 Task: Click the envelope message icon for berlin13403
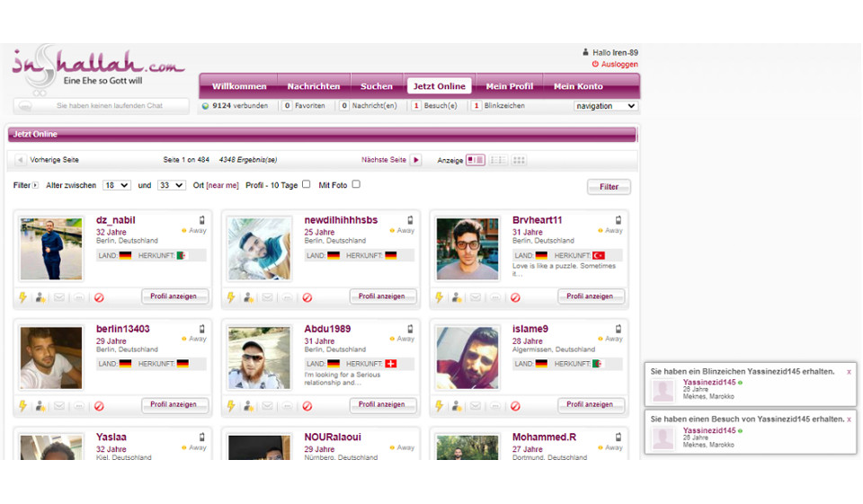coord(59,406)
